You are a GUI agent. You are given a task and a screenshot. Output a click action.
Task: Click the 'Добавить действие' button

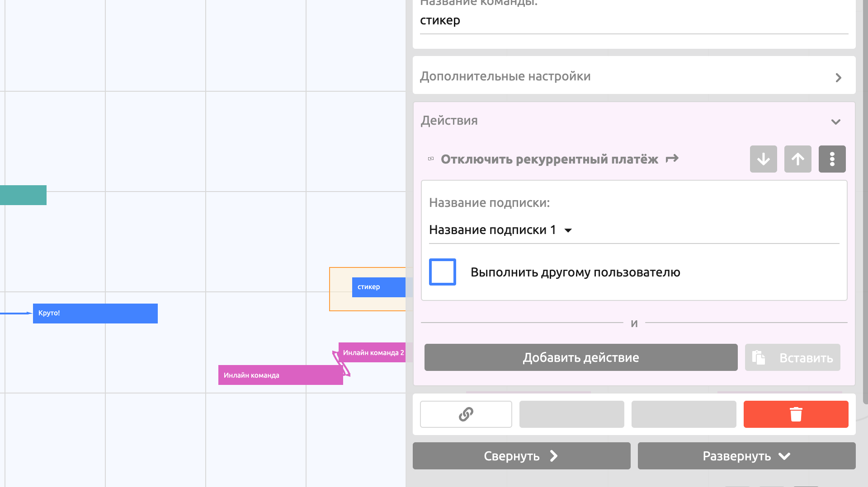pos(581,357)
